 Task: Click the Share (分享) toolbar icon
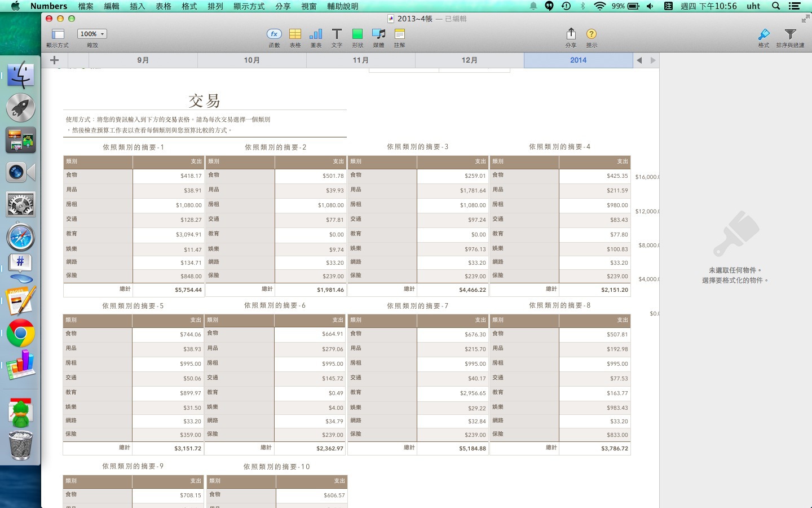point(571,34)
